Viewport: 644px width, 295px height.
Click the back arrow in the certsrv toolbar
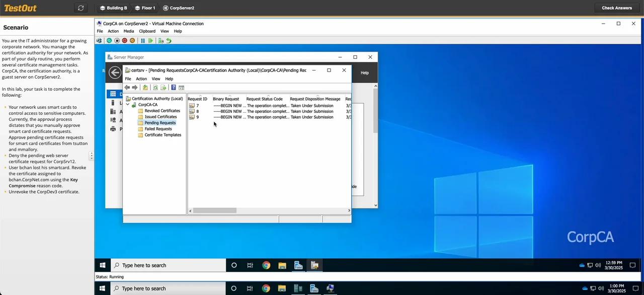tap(127, 87)
